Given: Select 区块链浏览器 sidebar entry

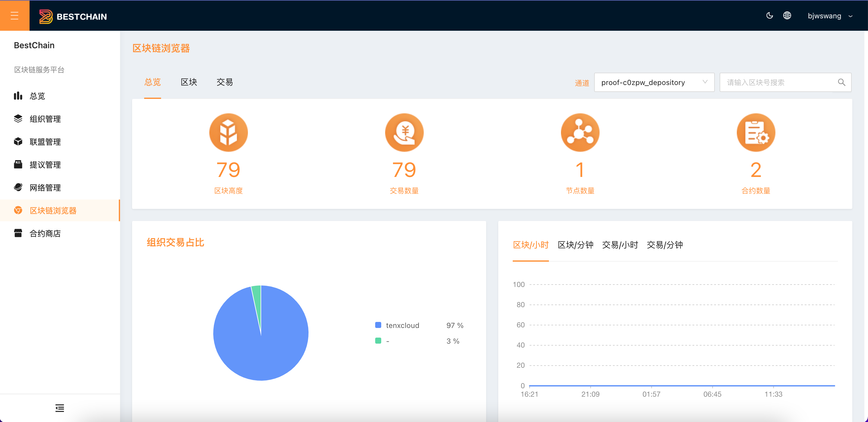Looking at the screenshot, I should pyautogui.click(x=60, y=210).
